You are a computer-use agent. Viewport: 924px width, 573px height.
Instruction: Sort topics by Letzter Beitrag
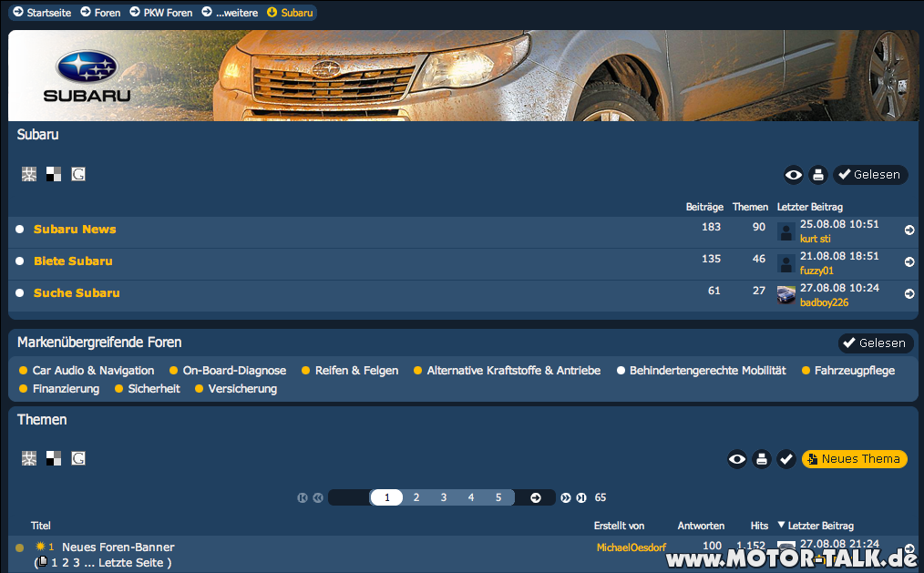[821, 526]
